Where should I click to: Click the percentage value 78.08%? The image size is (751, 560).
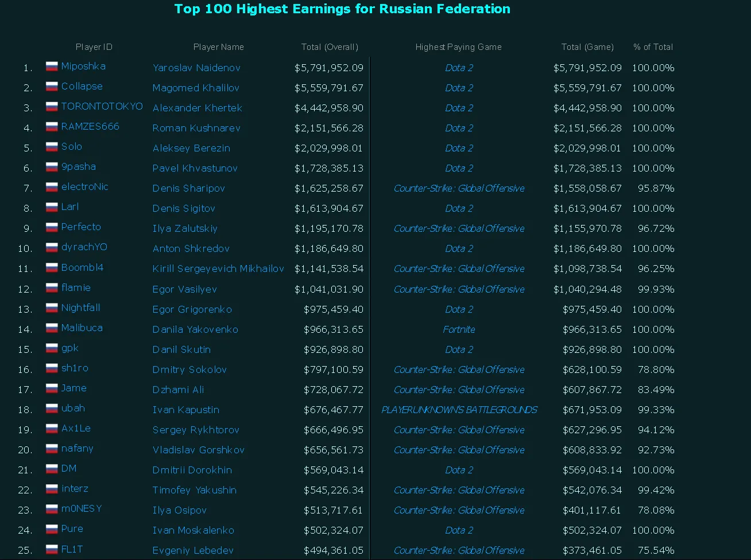coord(656,511)
